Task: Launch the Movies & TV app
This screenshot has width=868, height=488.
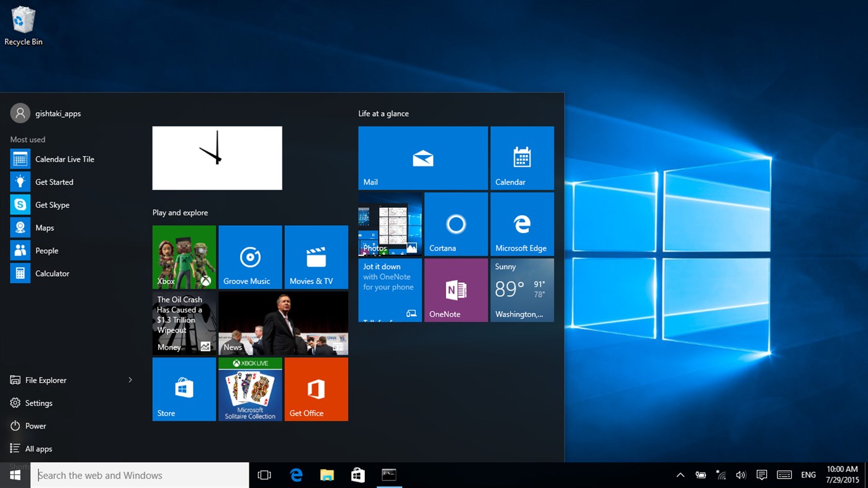Action: point(316,257)
